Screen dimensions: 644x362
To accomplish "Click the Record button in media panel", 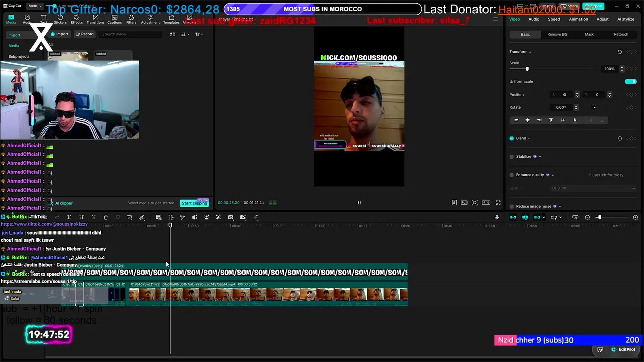I will pyautogui.click(x=85, y=34).
